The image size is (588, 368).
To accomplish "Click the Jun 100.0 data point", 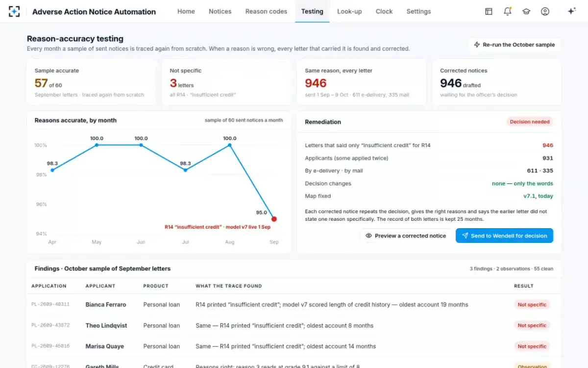I will [141, 145].
